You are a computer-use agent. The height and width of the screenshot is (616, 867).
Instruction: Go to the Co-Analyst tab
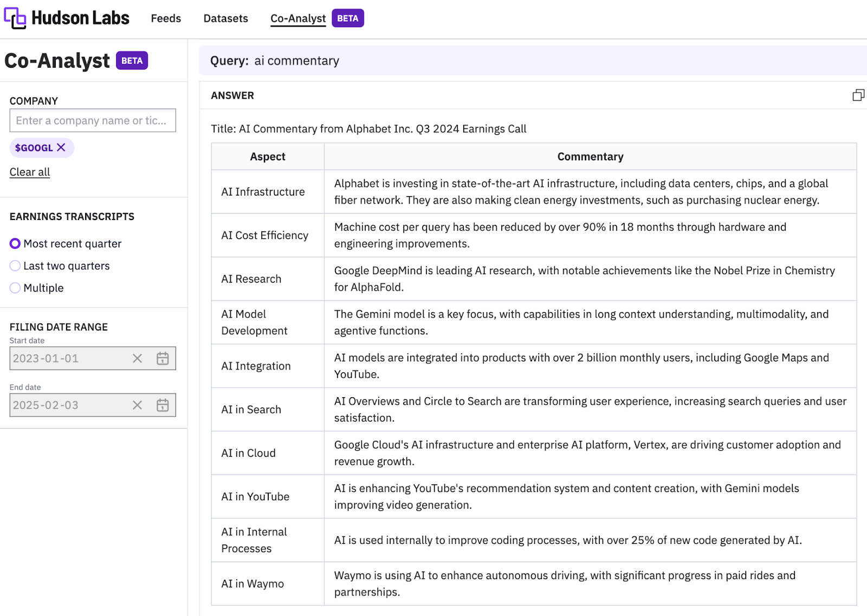click(x=298, y=18)
